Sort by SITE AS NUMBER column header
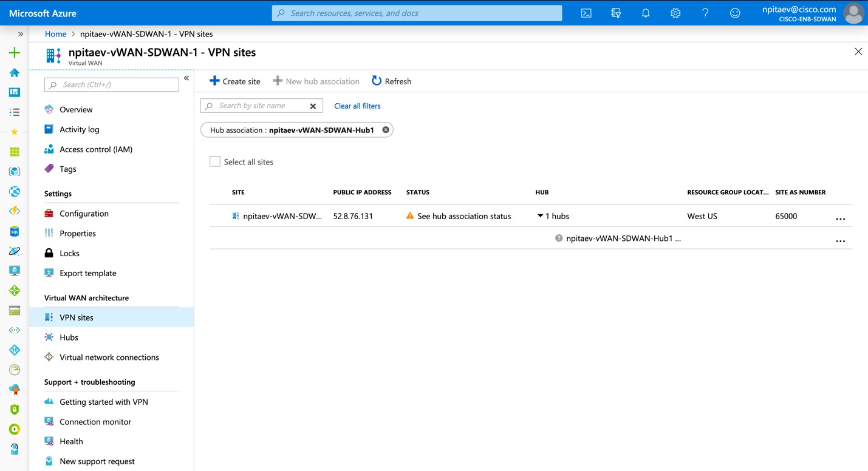868x471 pixels. coord(800,192)
